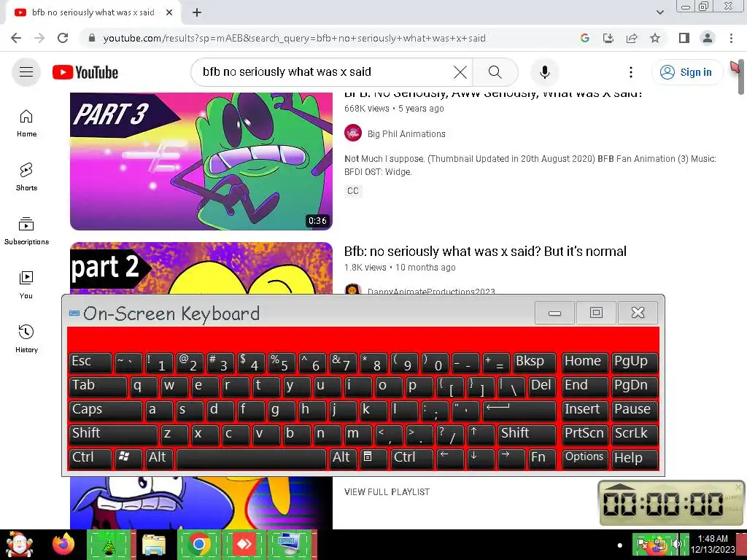Click up arrow key on keyboard
The image size is (747, 560).
480,434
